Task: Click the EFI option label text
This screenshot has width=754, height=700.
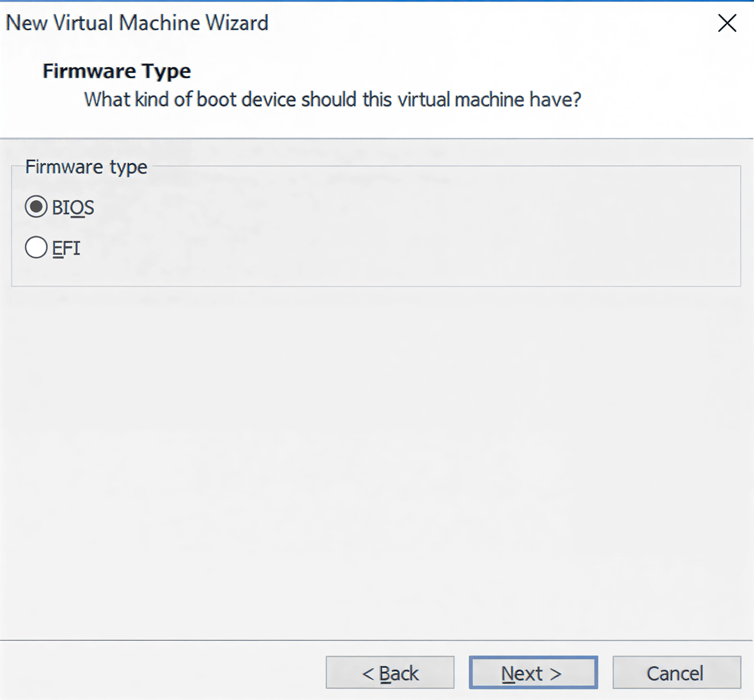Action: click(x=66, y=248)
